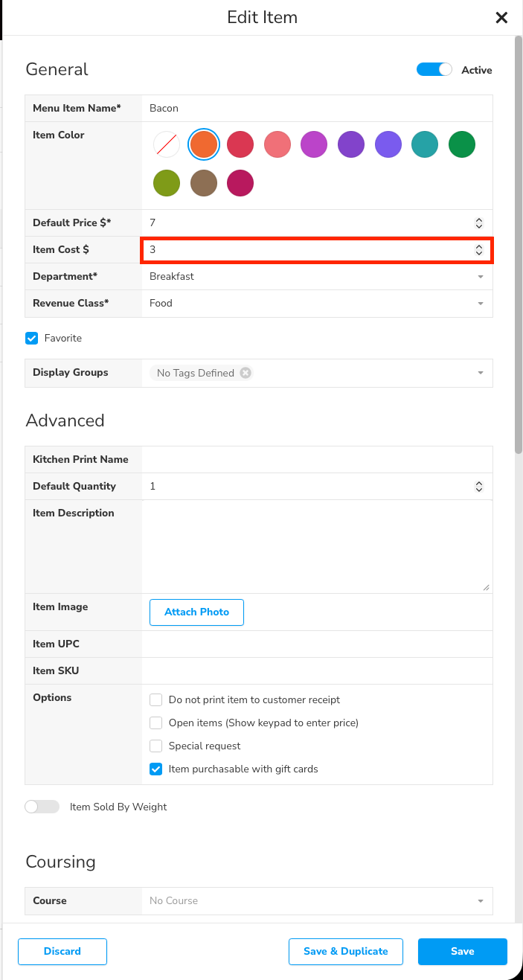Click the Kitchen Print Name field

pyautogui.click(x=316, y=460)
